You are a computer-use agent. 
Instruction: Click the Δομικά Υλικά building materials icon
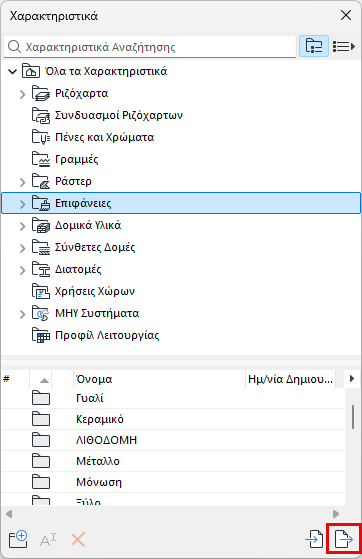(40, 225)
